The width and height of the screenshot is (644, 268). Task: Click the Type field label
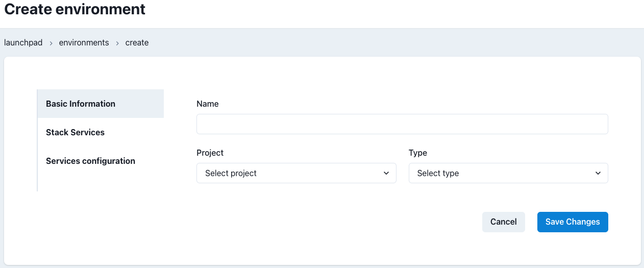[x=418, y=153]
